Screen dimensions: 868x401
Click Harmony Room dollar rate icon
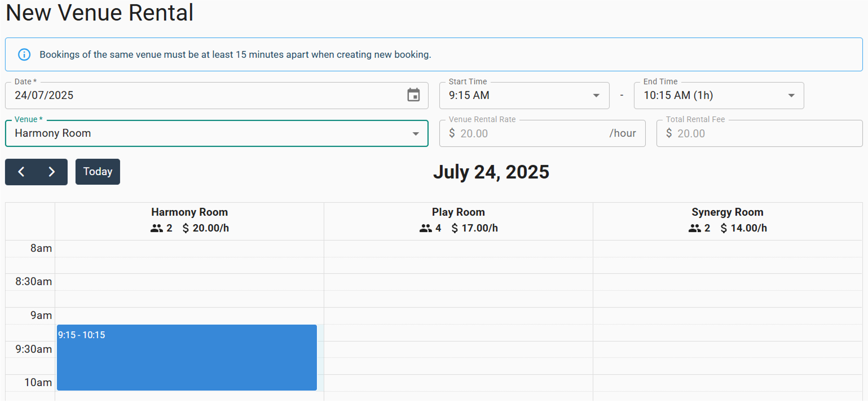click(186, 228)
